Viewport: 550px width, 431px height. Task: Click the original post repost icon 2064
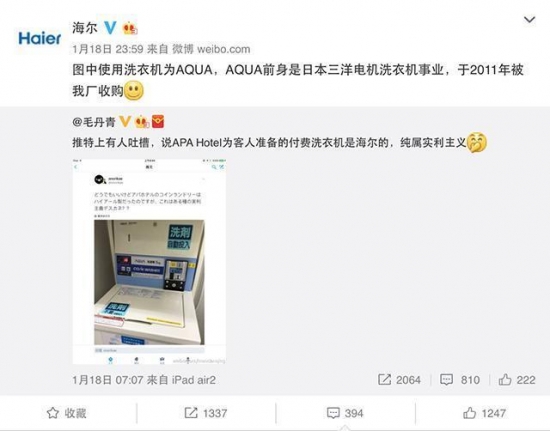pyautogui.click(x=399, y=380)
